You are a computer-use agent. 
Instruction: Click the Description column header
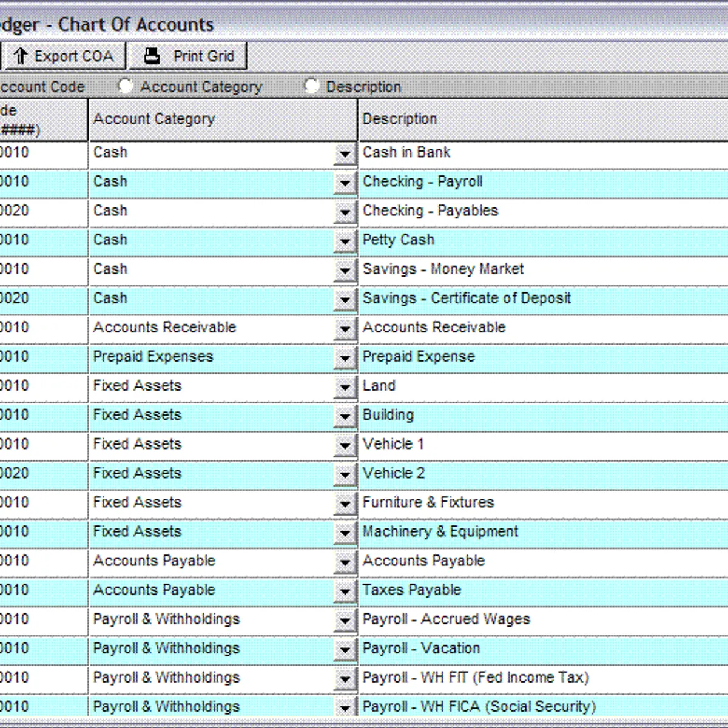tap(543, 120)
